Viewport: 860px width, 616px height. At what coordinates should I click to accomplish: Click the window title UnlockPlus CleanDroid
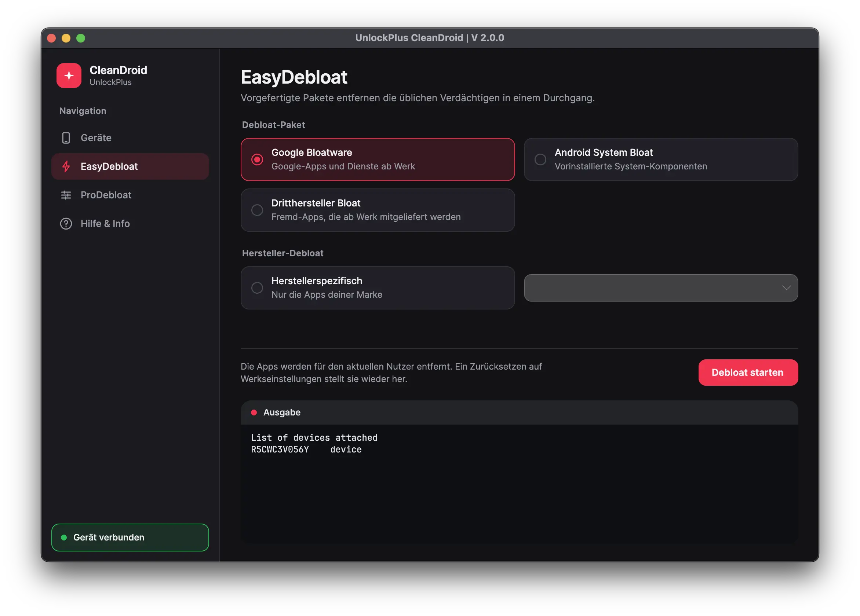click(x=430, y=37)
